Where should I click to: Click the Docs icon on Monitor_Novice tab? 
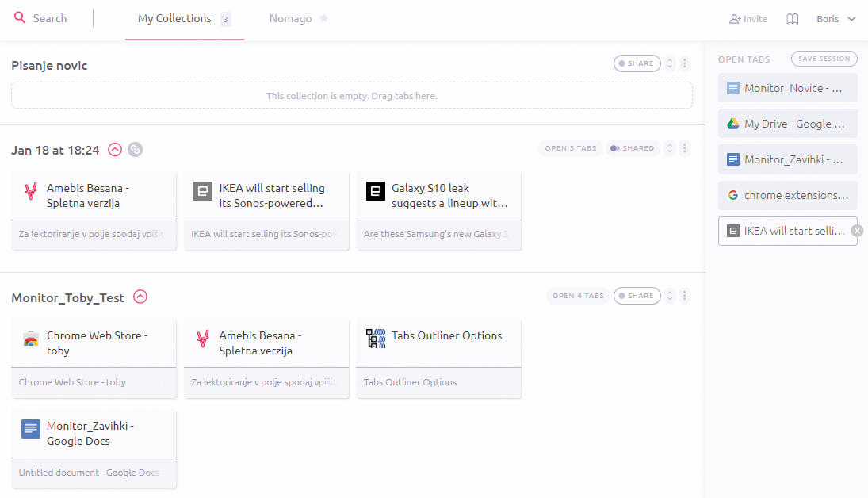point(733,88)
